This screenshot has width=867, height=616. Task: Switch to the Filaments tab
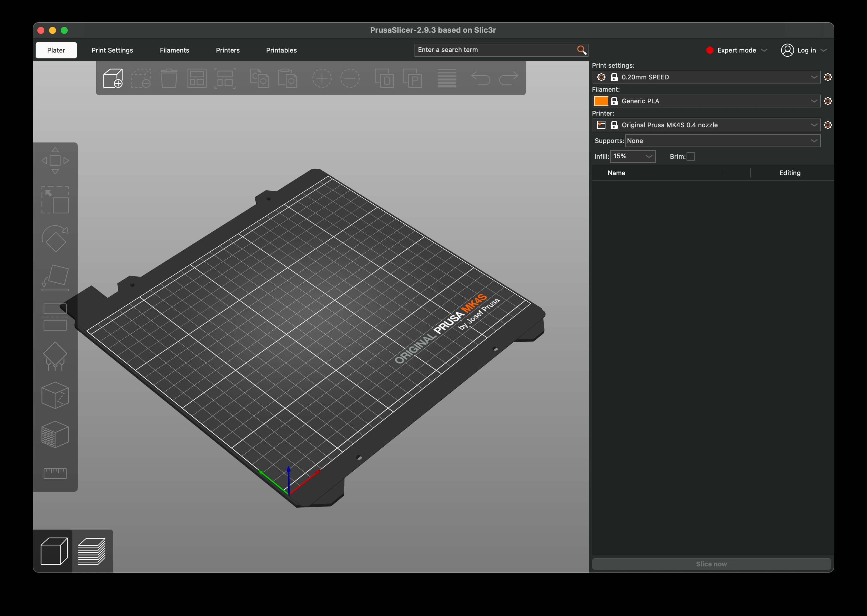[175, 51]
